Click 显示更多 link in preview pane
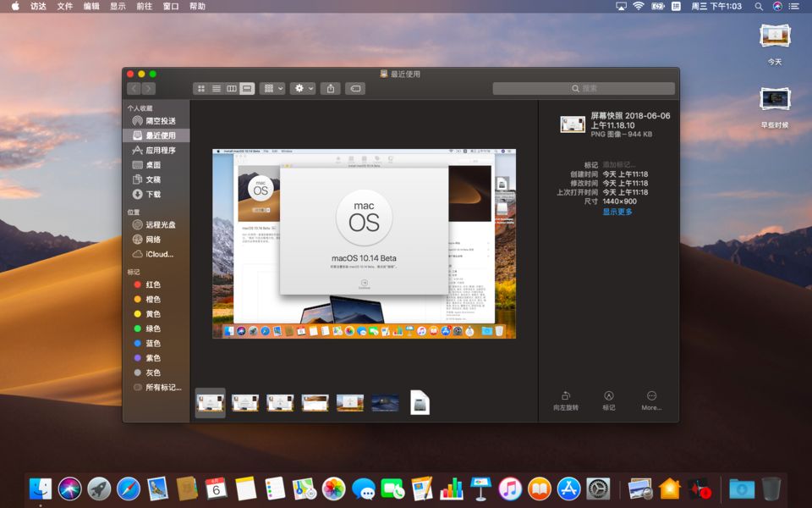The image size is (812, 508). [617, 212]
